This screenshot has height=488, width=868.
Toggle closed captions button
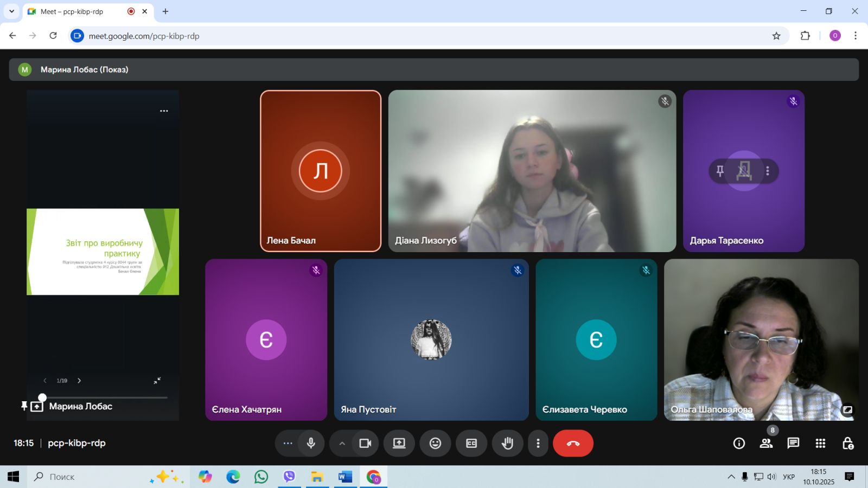click(x=471, y=443)
